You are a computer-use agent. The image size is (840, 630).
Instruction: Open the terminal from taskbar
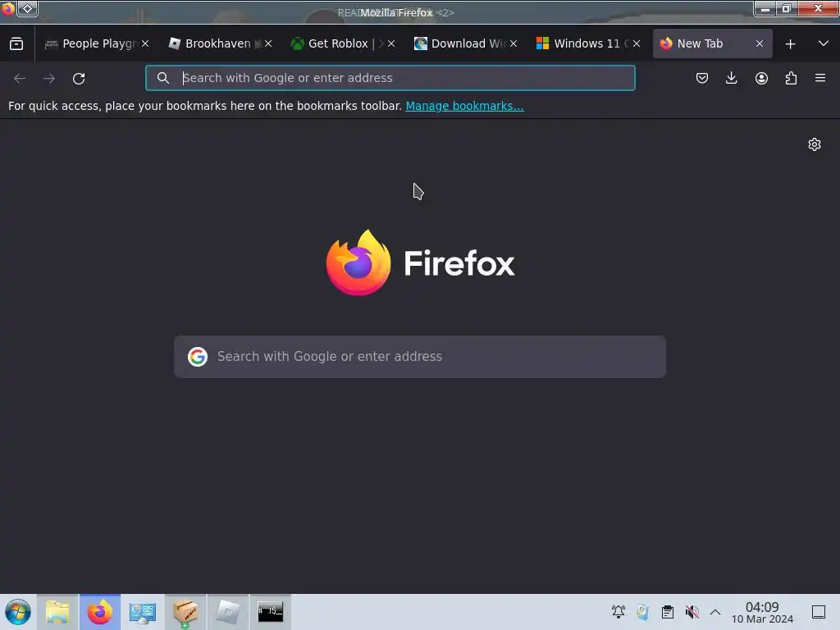[271, 612]
